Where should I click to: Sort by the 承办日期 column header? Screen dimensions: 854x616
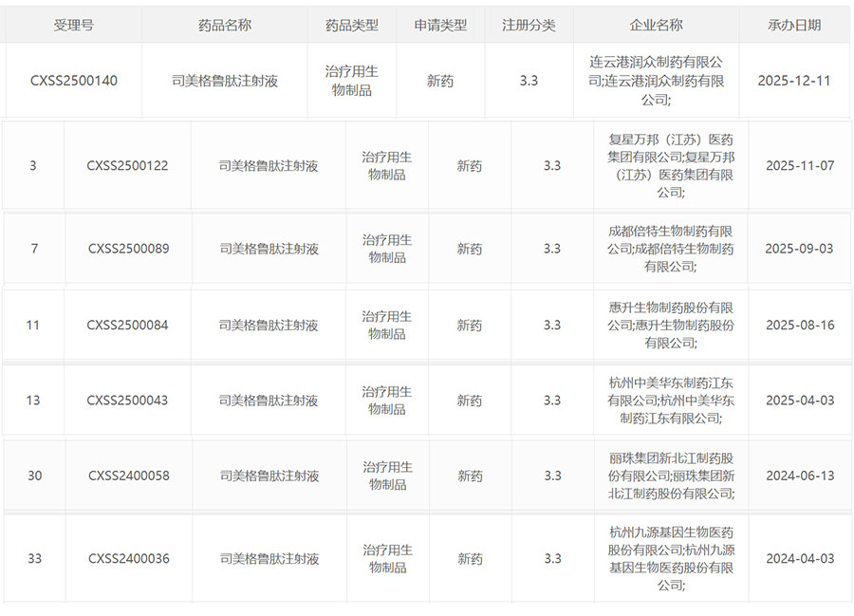[794, 26]
